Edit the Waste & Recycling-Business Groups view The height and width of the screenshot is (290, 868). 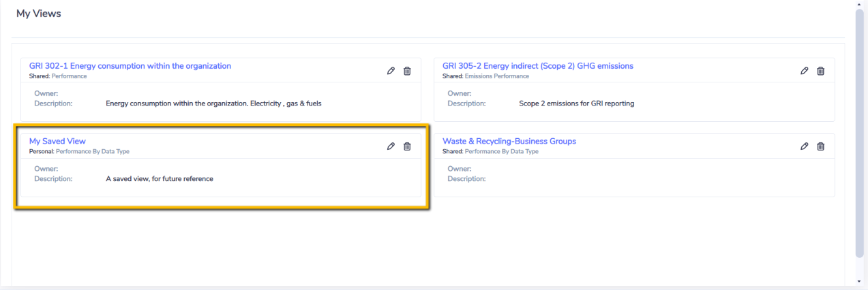point(805,146)
